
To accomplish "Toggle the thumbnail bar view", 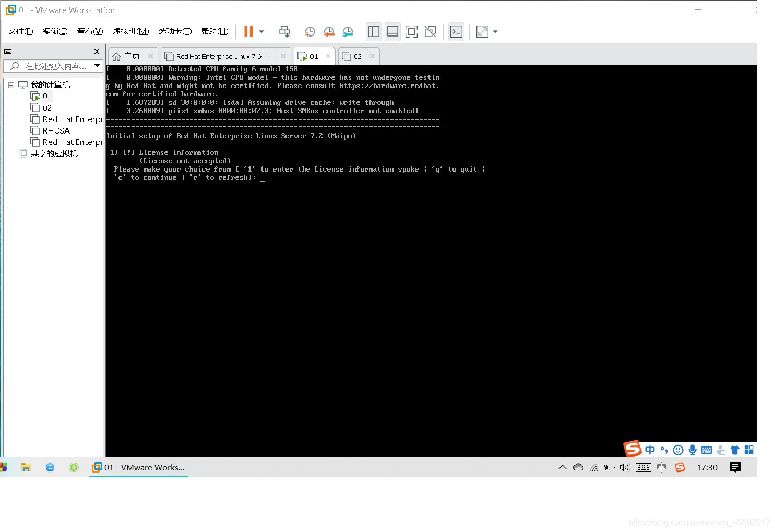I will point(392,32).
